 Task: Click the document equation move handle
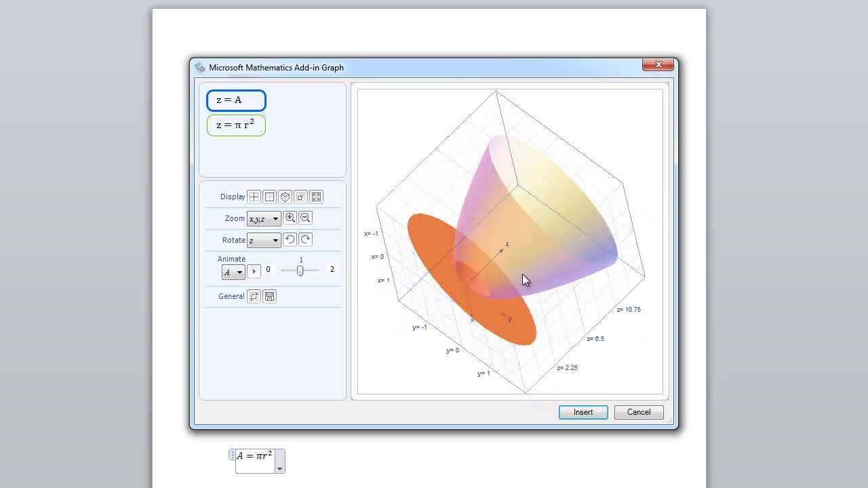pos(232,455)
